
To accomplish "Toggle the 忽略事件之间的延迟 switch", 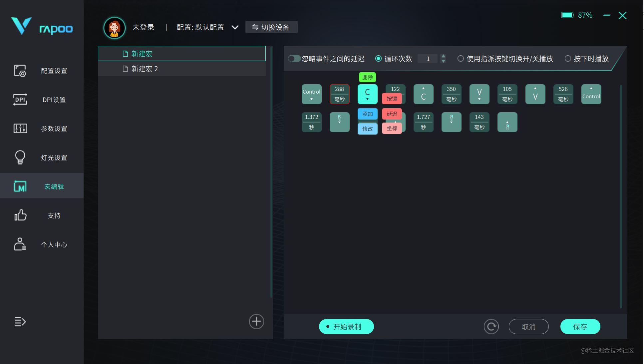I will [x=294, y=58].
